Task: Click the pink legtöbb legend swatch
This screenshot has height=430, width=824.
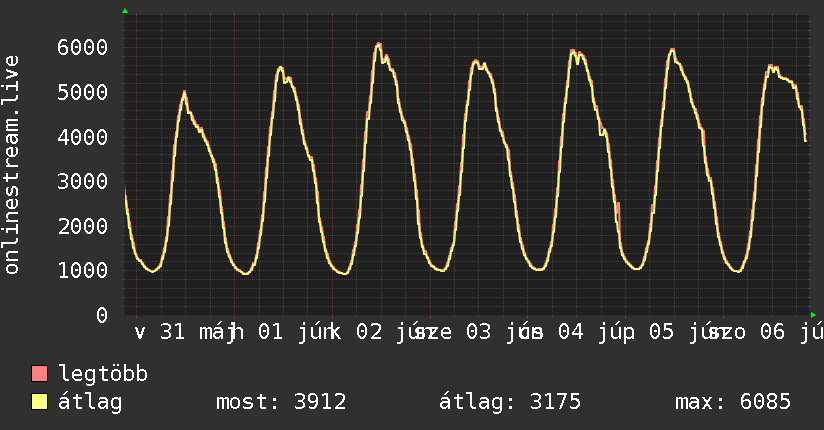Action: pos(39,373)
